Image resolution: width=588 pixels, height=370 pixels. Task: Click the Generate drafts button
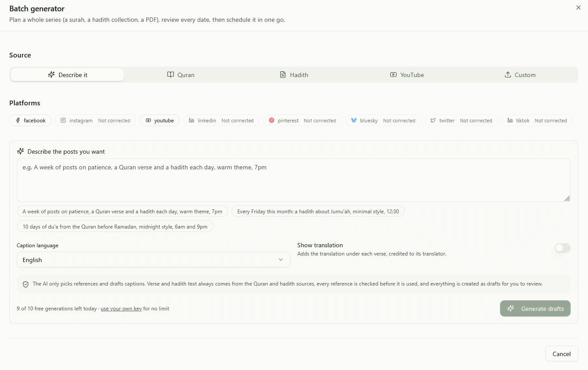pyautogui.click(x=535, y=309)
